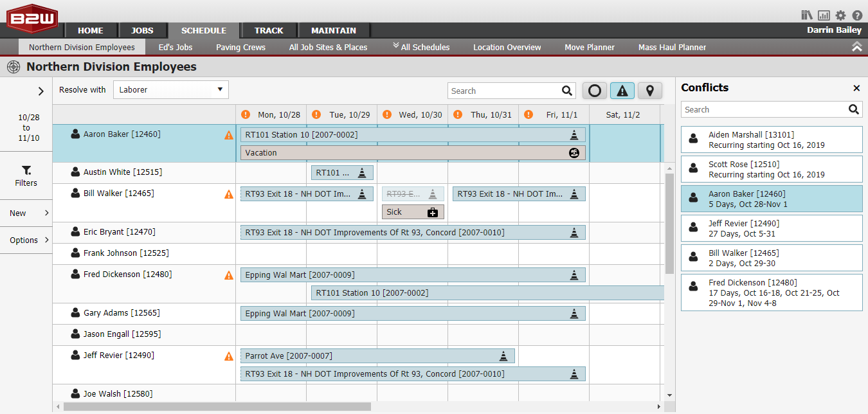Click the filter funnel icon
Screen dimensions: 868x414
click(x=26, y=170)
